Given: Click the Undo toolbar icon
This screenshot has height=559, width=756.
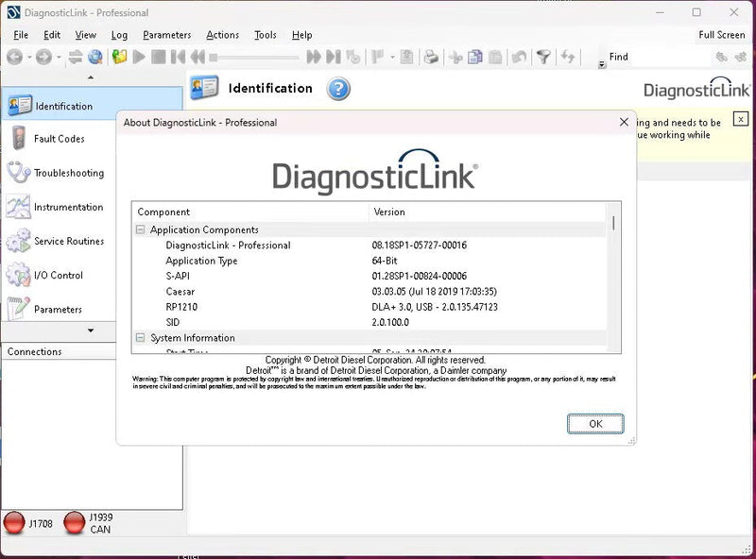Looking at the screenshot, I should click(x=521, y=57).
